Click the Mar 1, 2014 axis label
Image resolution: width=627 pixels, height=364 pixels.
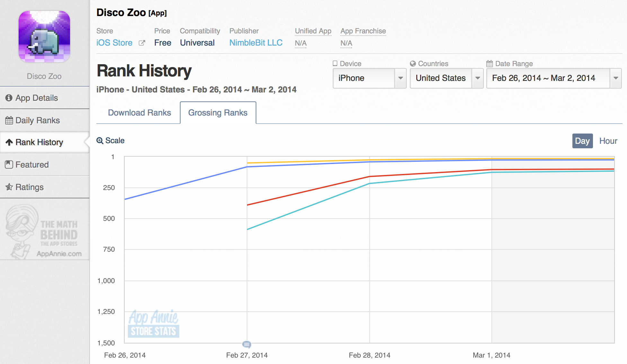pos(491,355)
